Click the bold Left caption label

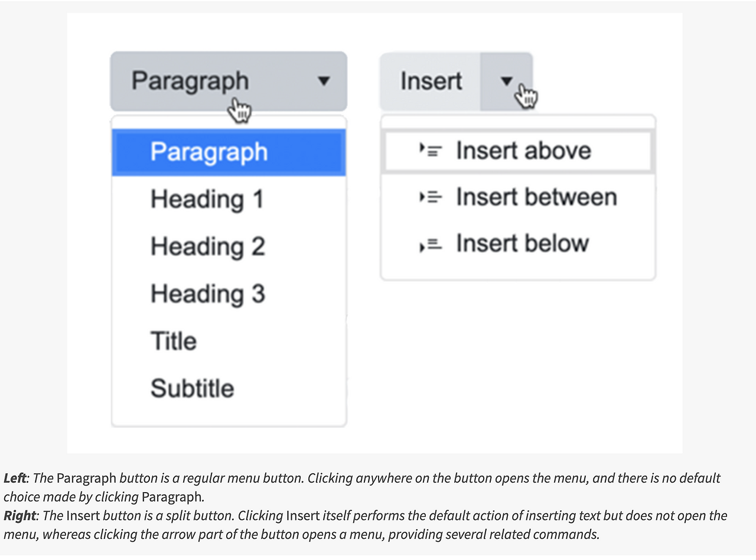pos(14,478)
